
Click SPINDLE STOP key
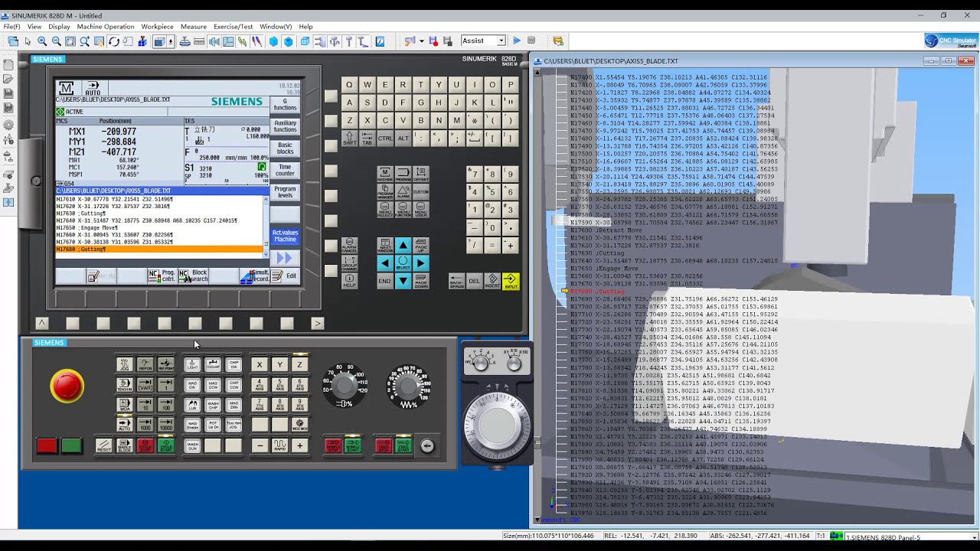pos(333,445)
